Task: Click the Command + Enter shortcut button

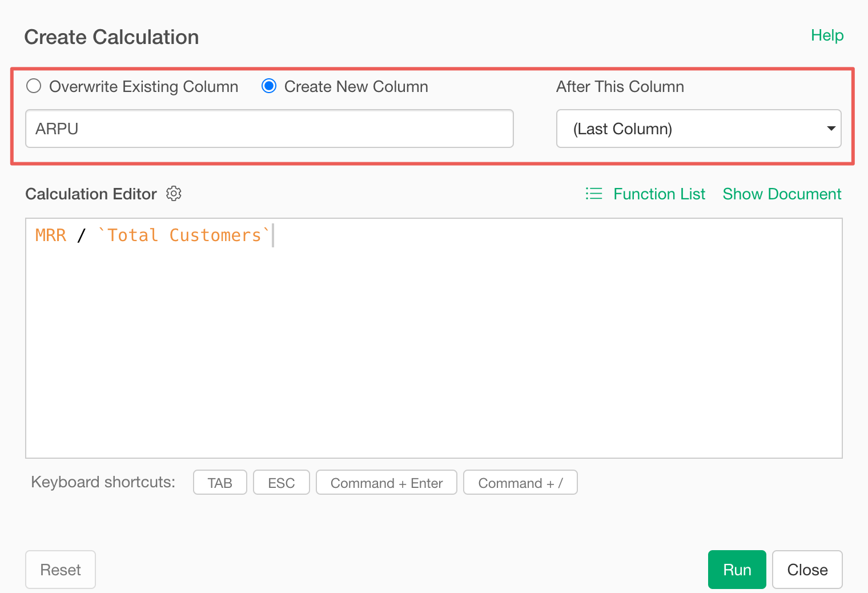Action: [387, 483]
